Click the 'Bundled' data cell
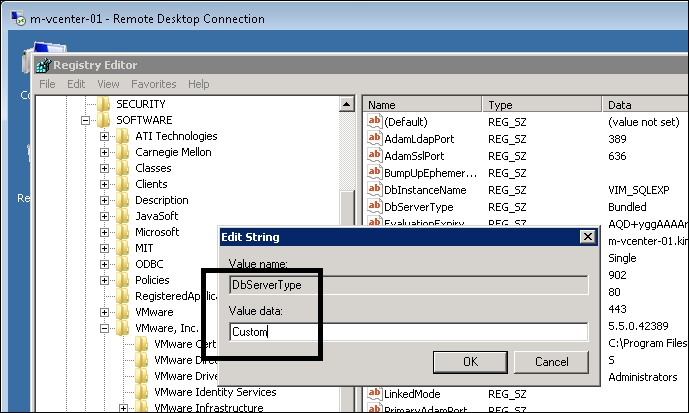 click(x=627, y=207)
